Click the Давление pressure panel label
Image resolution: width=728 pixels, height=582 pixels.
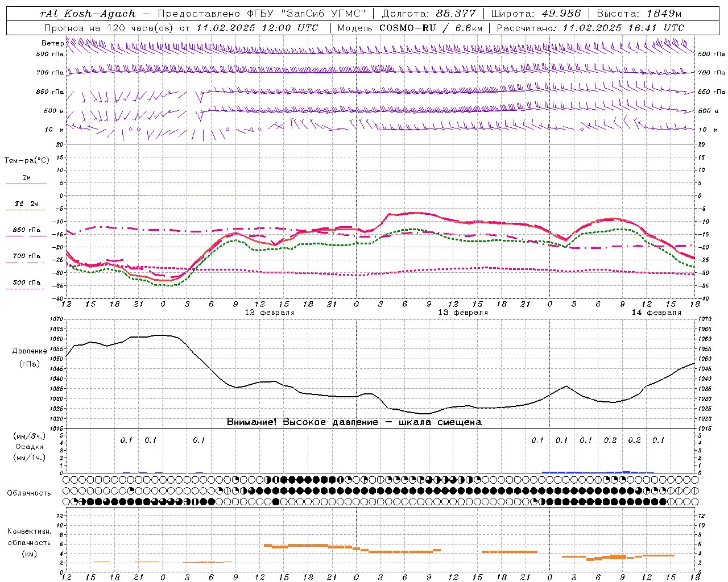click(30, 351)
